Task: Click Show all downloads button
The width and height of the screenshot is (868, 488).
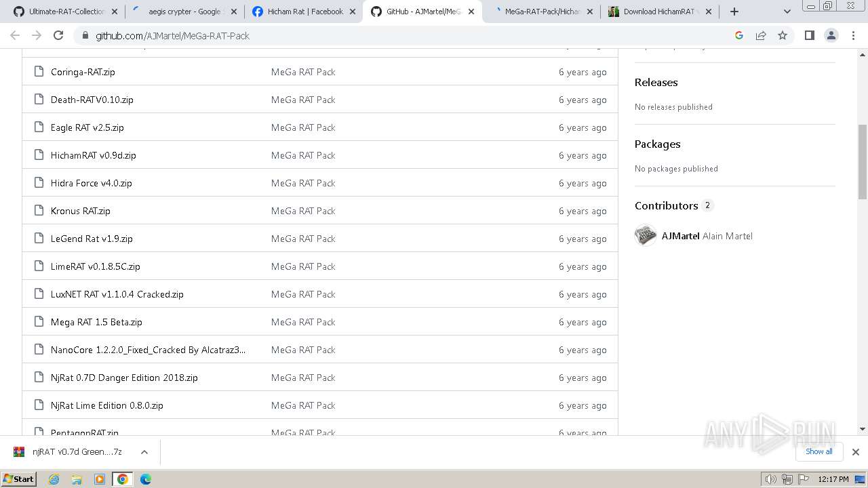Action: pyautogui.click(x=818, y=451)
